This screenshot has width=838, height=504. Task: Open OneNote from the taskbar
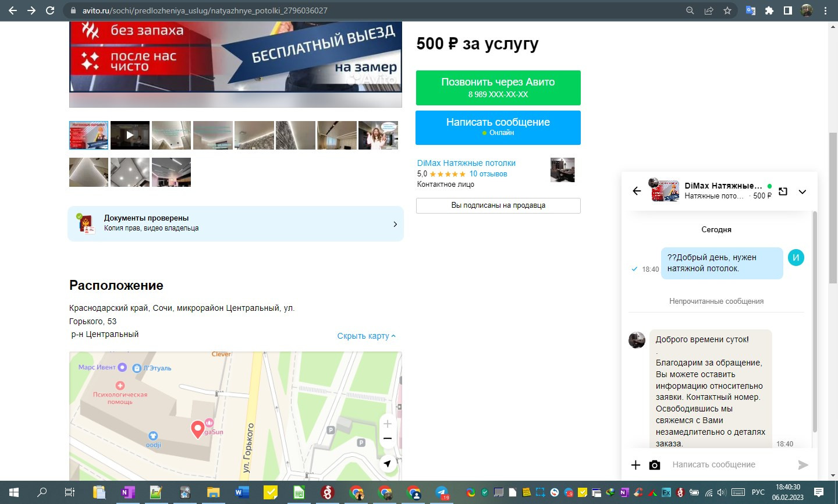pyautogui.click(x=127, y=492)
